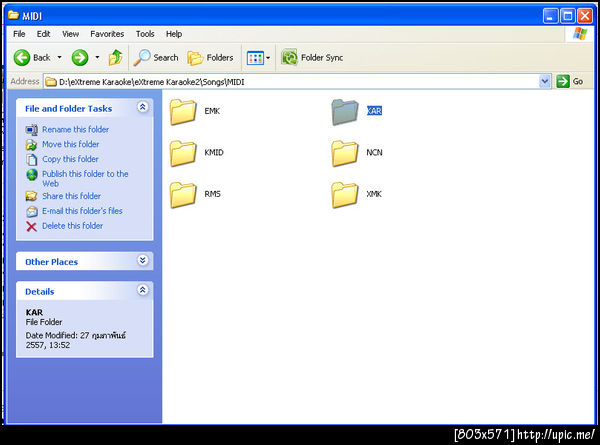This screenshot has height=445, width=600.
Task: Minimize the MIDI window
Action: (x=550, y=16)
